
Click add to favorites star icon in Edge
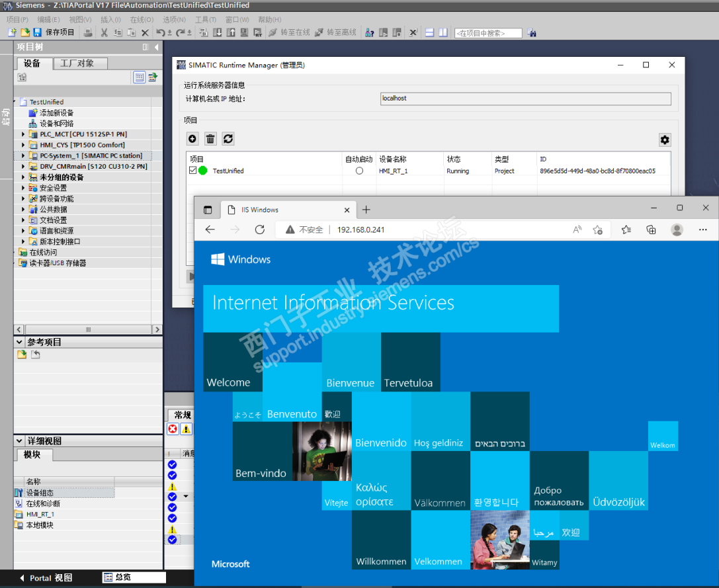click(x=597, y=230)
